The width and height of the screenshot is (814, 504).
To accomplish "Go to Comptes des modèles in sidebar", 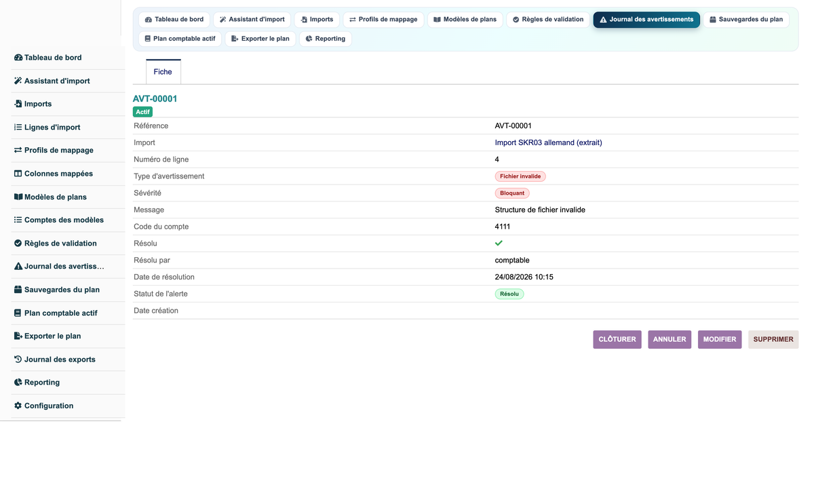I will coord(64,220).
